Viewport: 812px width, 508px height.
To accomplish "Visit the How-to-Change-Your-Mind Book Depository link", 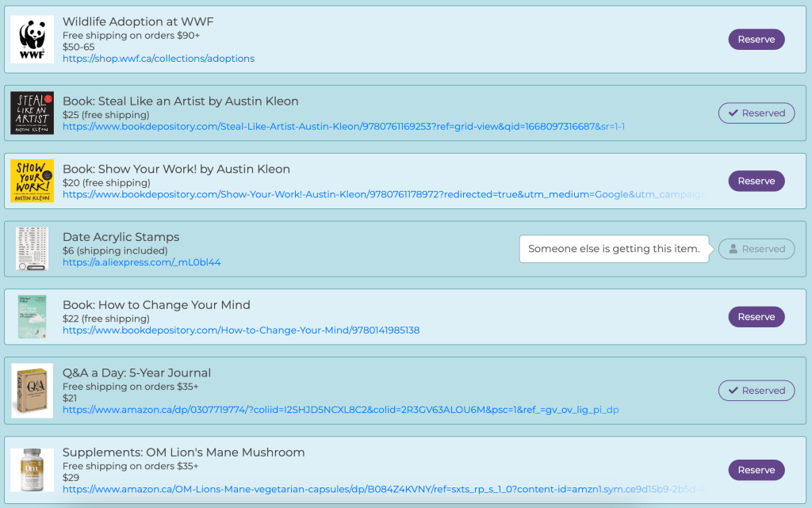I will tap(241, 330).
